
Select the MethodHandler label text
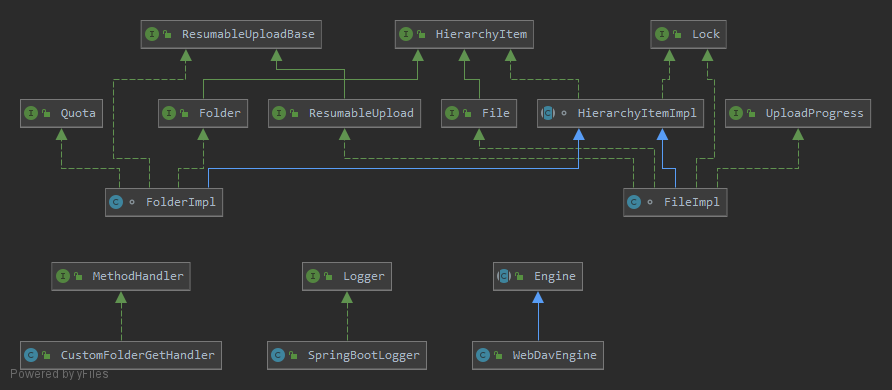pyautogui.click(x=138, y=276)
